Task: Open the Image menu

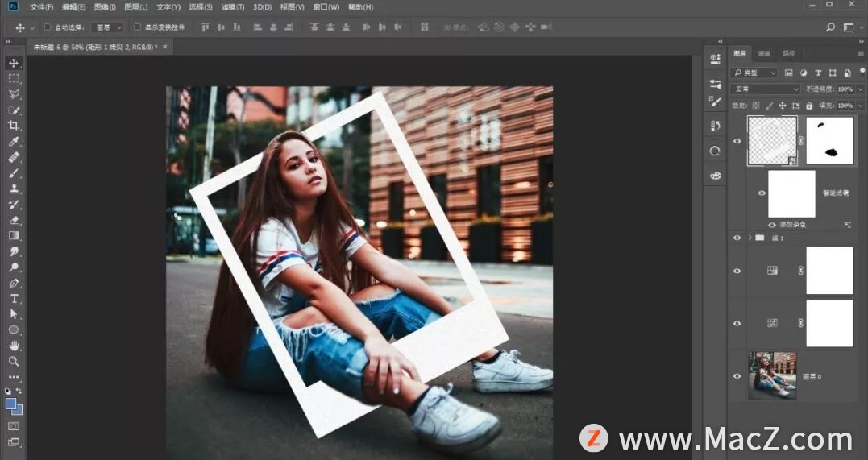Action: tap(105, 7)
